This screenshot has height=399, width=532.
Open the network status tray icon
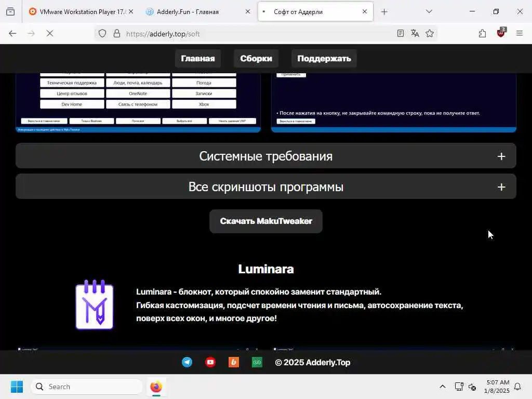click(x=459, y=387)
